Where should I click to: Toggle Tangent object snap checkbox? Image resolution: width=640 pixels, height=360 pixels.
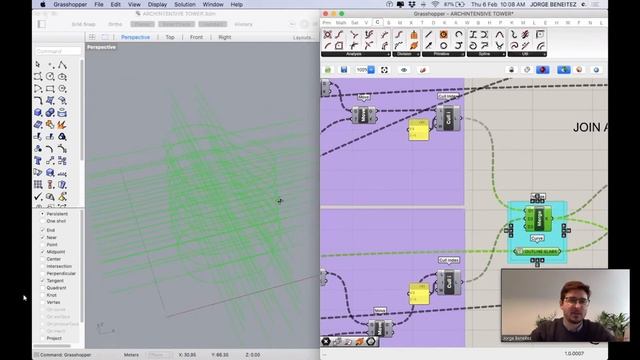[42, 280]
